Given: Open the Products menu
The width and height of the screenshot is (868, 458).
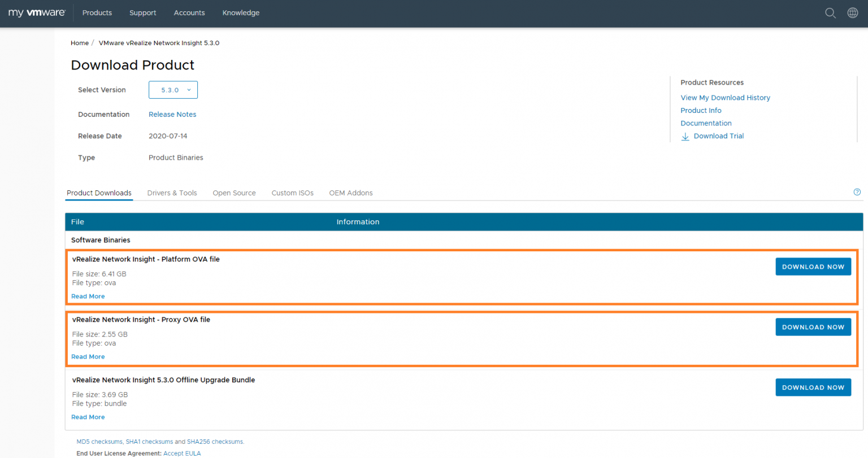Looking at the screenshot, I should 97,12.
